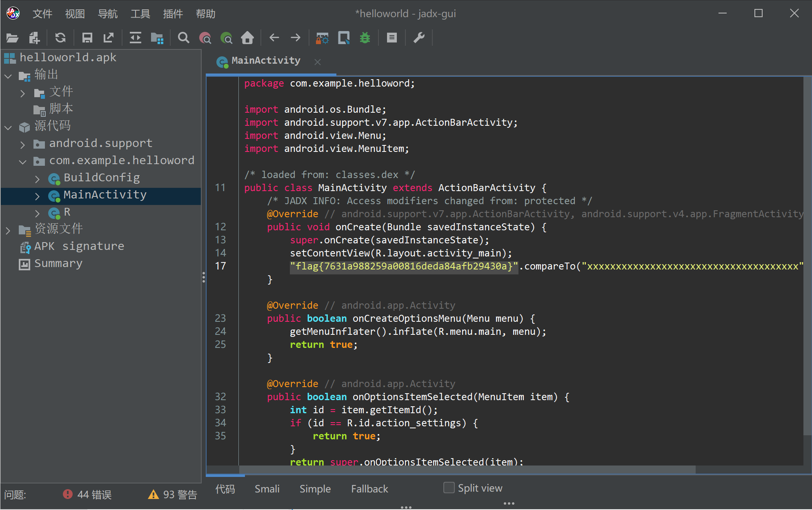Click the horizontal code scrollbar
The image size is (812, 510).
(x=467, y=470)
